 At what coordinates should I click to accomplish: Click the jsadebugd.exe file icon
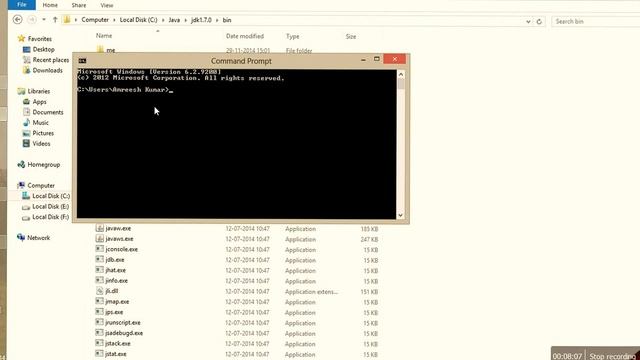tap(99, 333)
